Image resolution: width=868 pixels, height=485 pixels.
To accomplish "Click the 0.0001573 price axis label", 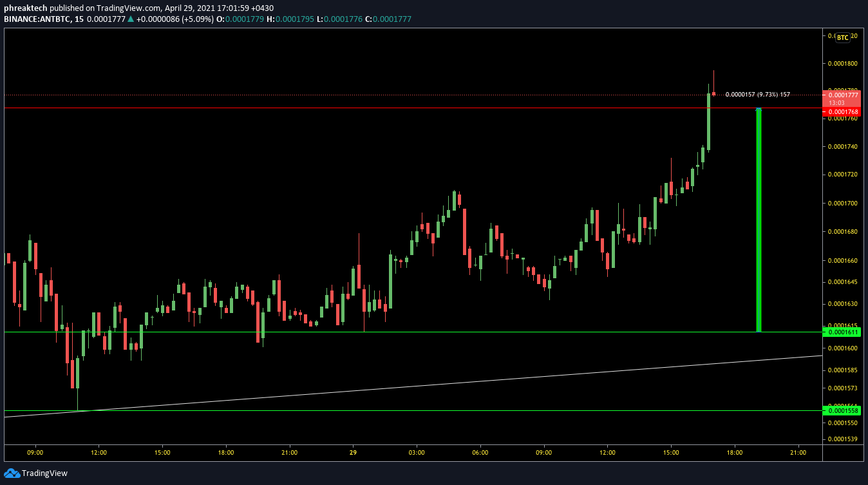I will pyautogui.click(x=842, y=388).
